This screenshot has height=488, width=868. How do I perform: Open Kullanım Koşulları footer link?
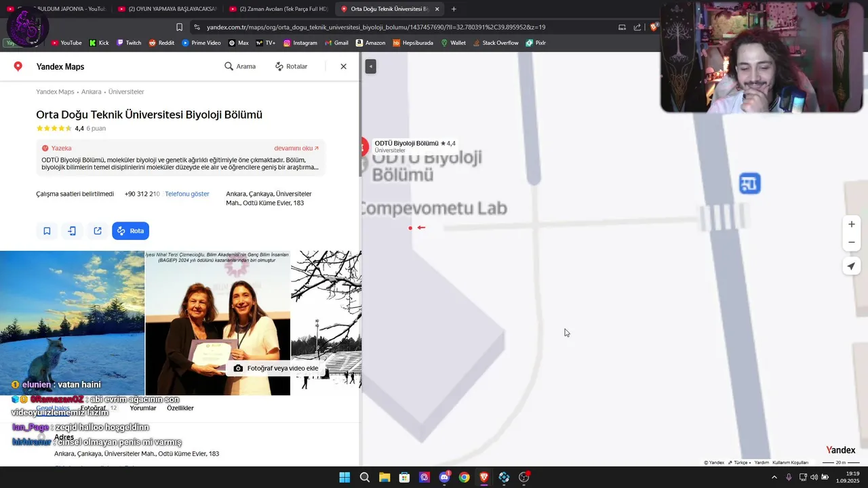pos(790,462)
